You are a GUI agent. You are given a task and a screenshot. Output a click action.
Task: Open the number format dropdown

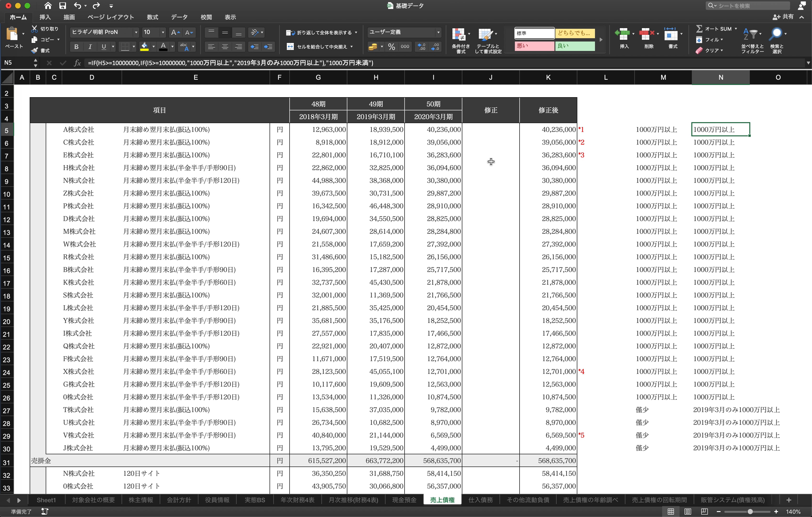(x=438, y=32)
